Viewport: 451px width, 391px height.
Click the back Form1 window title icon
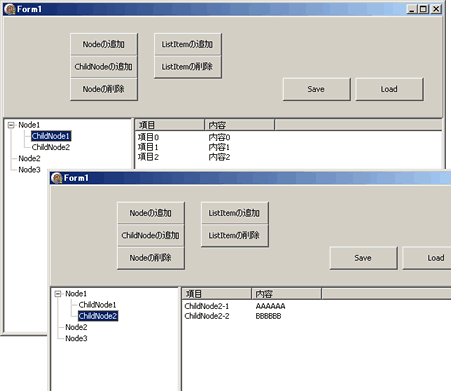[10, 9]
